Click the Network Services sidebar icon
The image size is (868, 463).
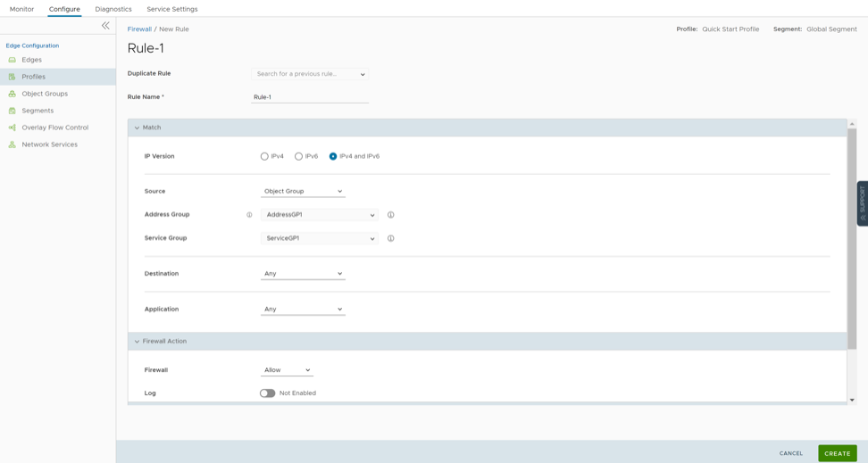(x=13, y=145)
